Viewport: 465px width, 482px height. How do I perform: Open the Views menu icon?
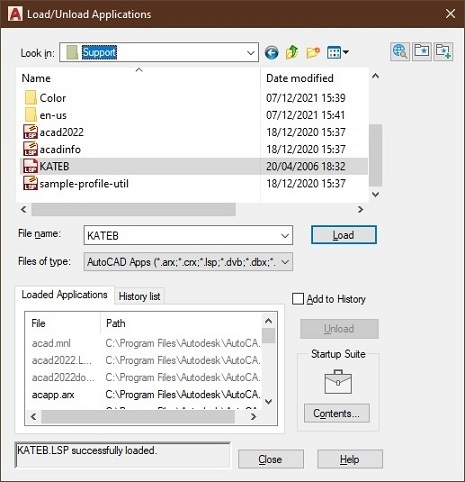(x=337, y=52)
